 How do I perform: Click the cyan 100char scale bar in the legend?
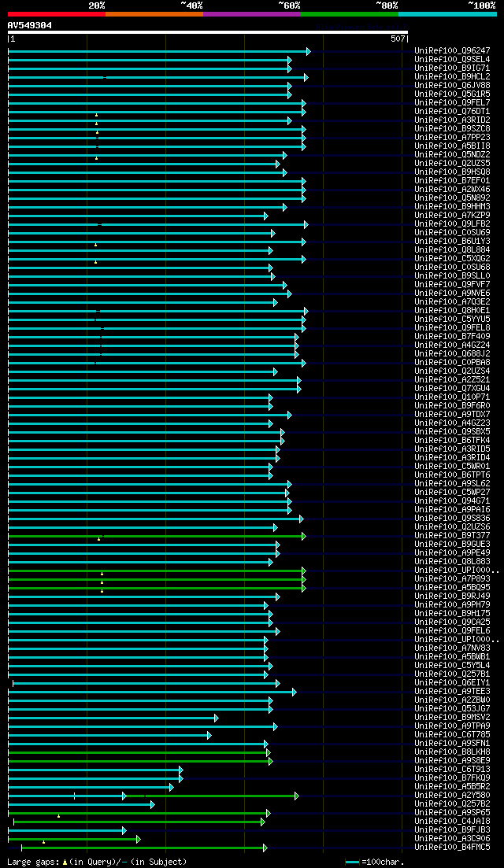point(352,862)
